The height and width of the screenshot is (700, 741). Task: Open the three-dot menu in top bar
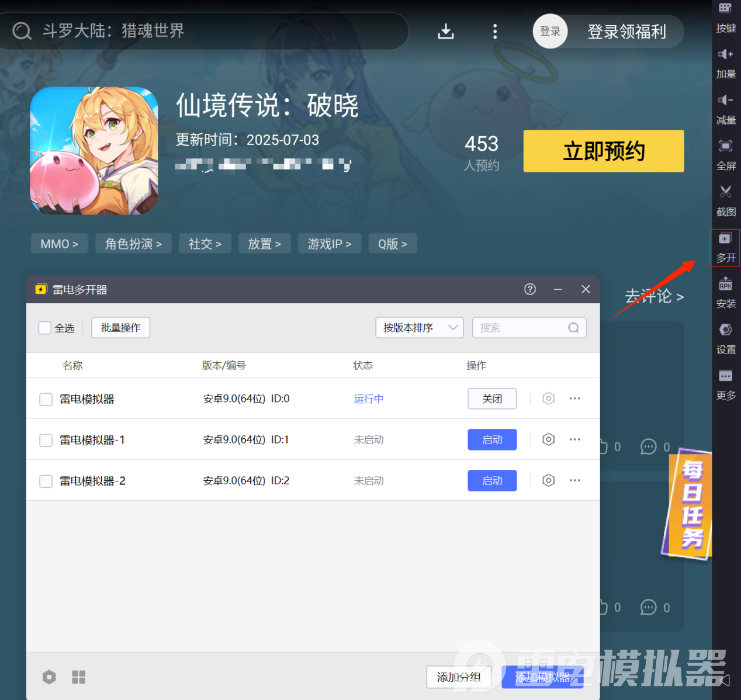pyautogui.click(x=495, y=31)
